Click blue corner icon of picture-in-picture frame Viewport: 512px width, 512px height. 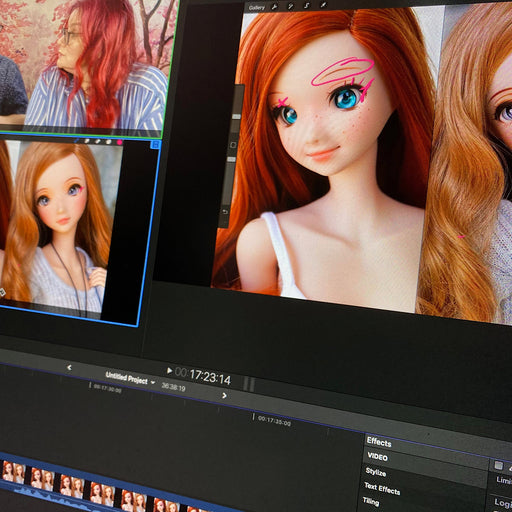coord(155,145)
